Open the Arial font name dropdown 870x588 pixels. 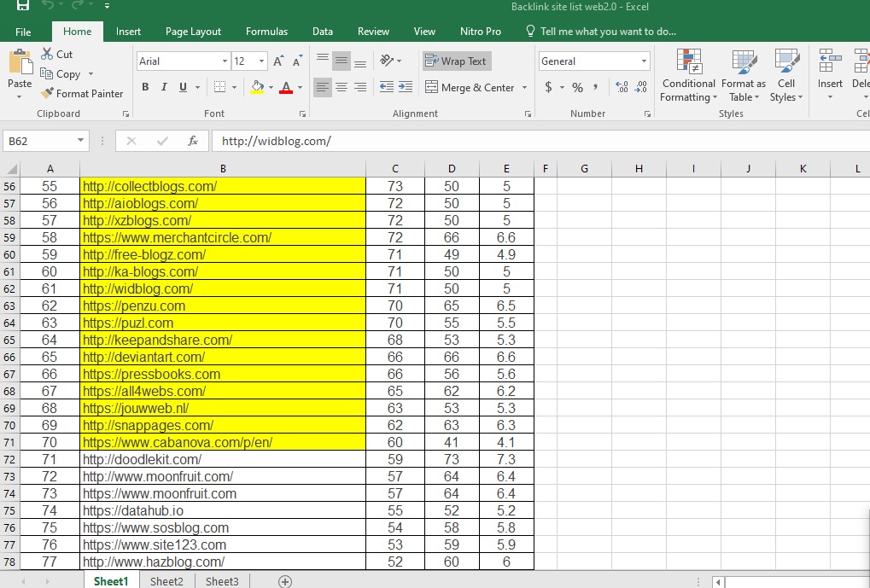225,61
